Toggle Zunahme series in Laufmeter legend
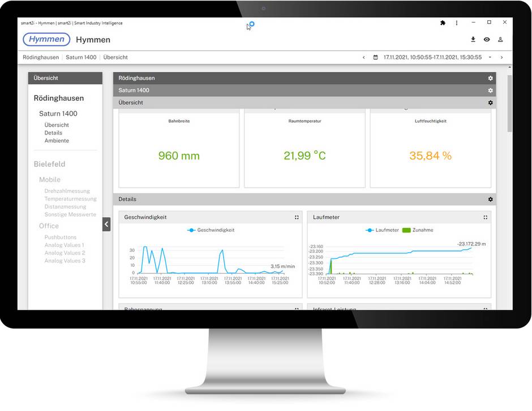The width and height of the screenshot is (532, 411). [418, 230]
